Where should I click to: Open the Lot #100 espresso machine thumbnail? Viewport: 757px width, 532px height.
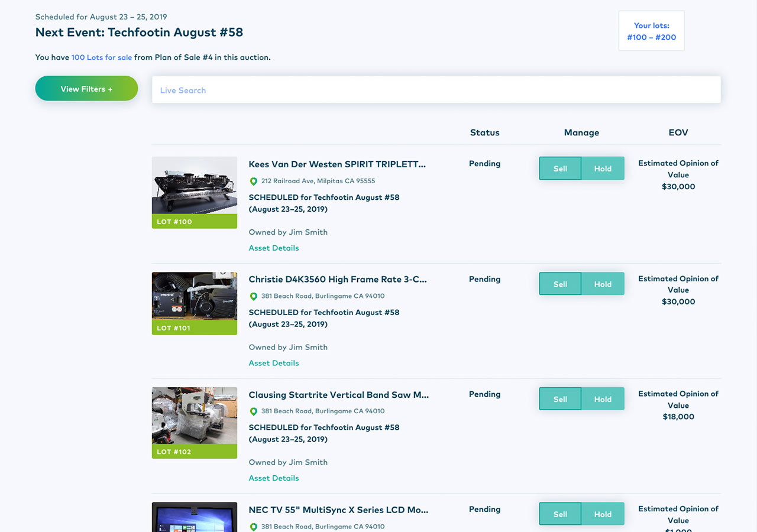[195, 186]
